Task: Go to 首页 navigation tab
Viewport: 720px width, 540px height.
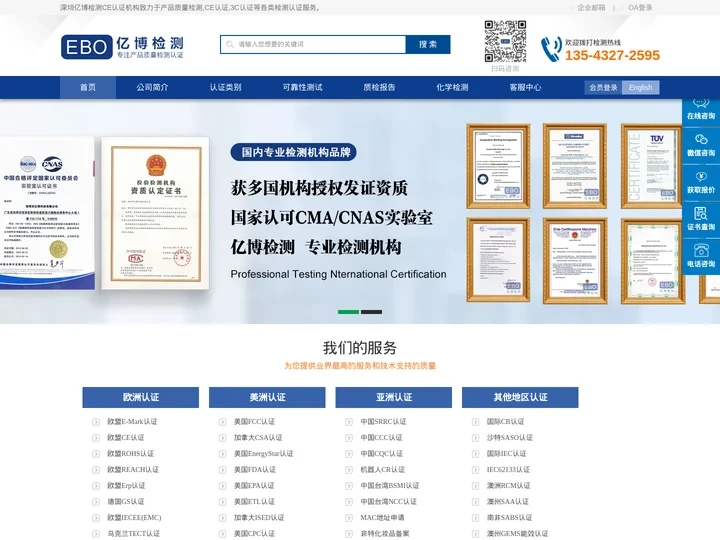Action: pos(88,87)
